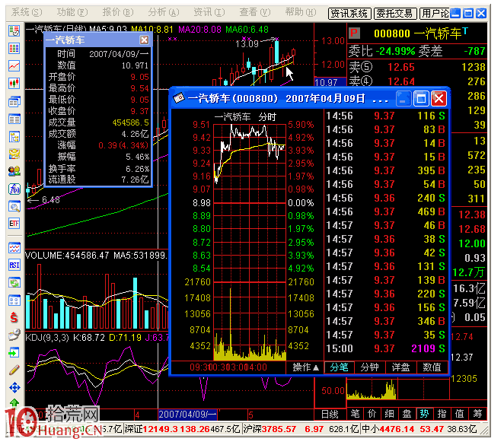Switch to the intraday trend line chart icon
The image size is (504, 445).
coord(14,66)
